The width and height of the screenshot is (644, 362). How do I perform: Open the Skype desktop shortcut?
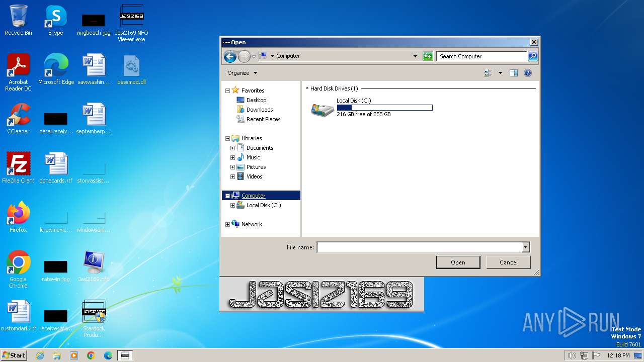tap(55, 20)
